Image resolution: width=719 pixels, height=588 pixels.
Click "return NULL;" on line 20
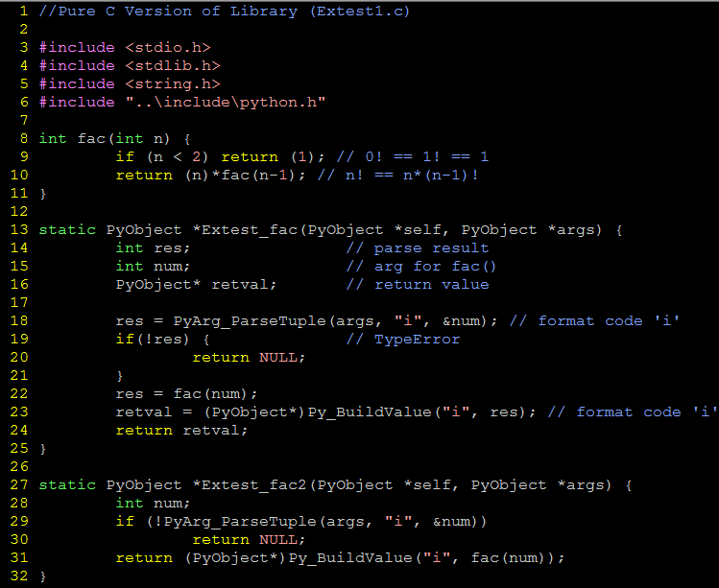click(x=249, y=358)
